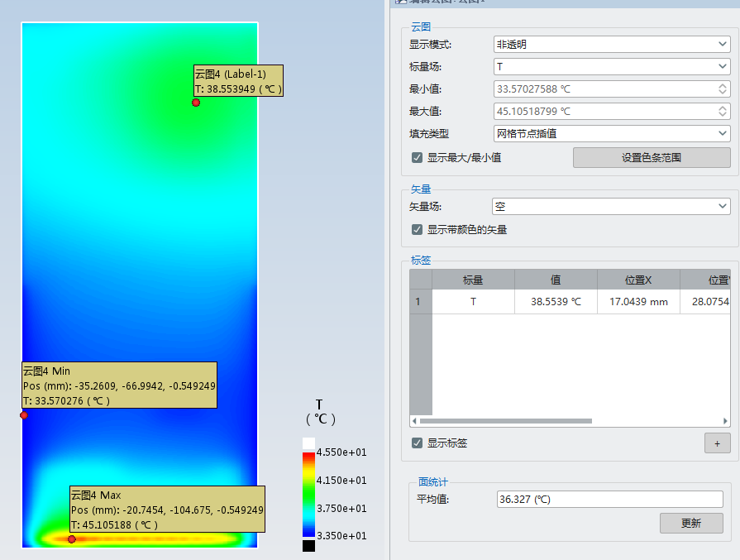Viewport: 740px width, 560px height.
Task: Open the 标量场 dropdown showing T
Action: [x=612, y=66]
